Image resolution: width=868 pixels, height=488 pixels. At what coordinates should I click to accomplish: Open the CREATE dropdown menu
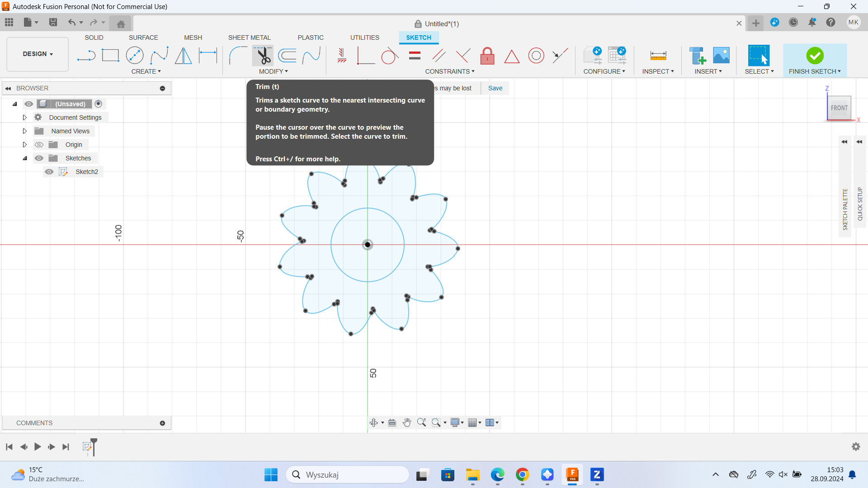pyautogui.click(x=146, y=71)
